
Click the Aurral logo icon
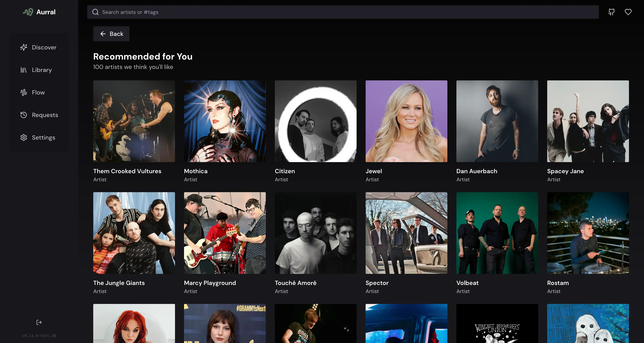pos(28,12)
